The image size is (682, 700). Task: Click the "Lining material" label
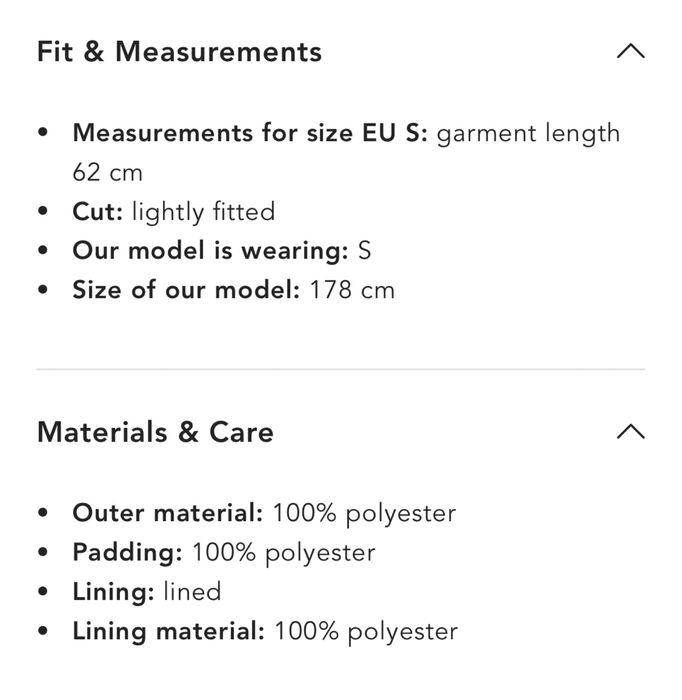click(x=169, y=631)
